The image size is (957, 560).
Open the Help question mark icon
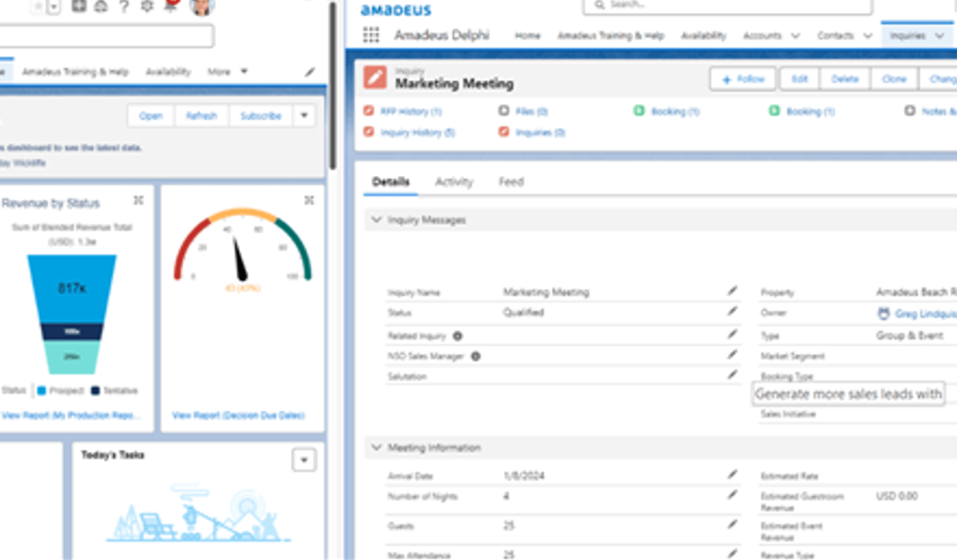(124, 7)
